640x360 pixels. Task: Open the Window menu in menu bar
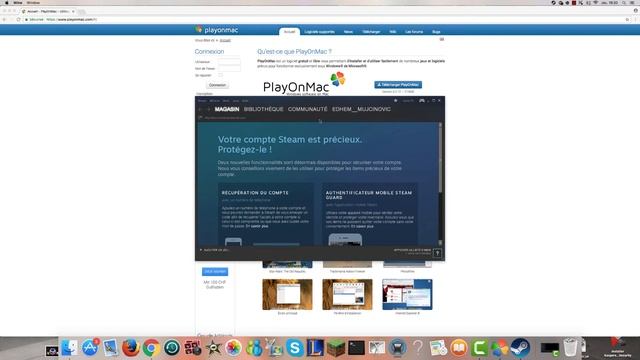33,2
